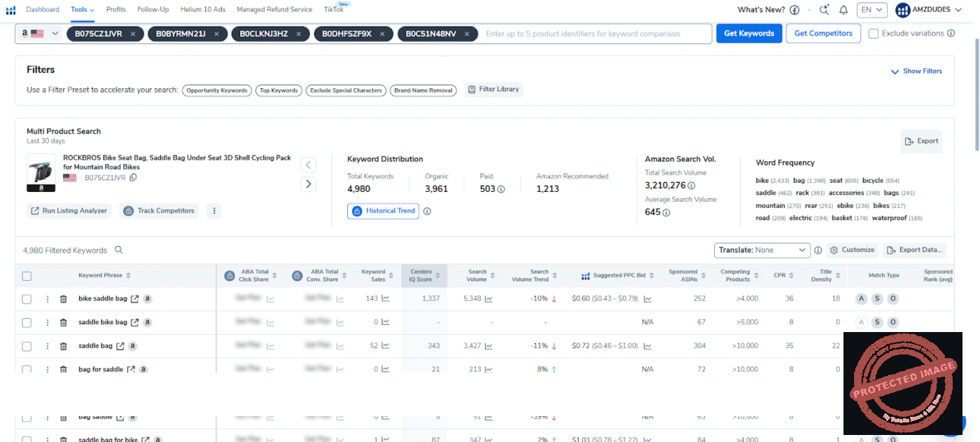Open the notifications bell
Image resolution: width=980 pixels, height=442 pixels.
click(x=843, y=10)
